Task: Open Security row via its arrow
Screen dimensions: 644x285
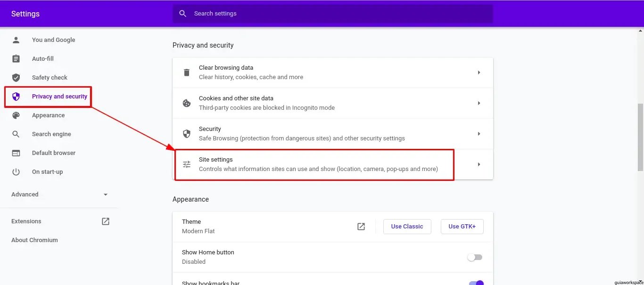Action: pyautogui.click(x=479, y=134)
